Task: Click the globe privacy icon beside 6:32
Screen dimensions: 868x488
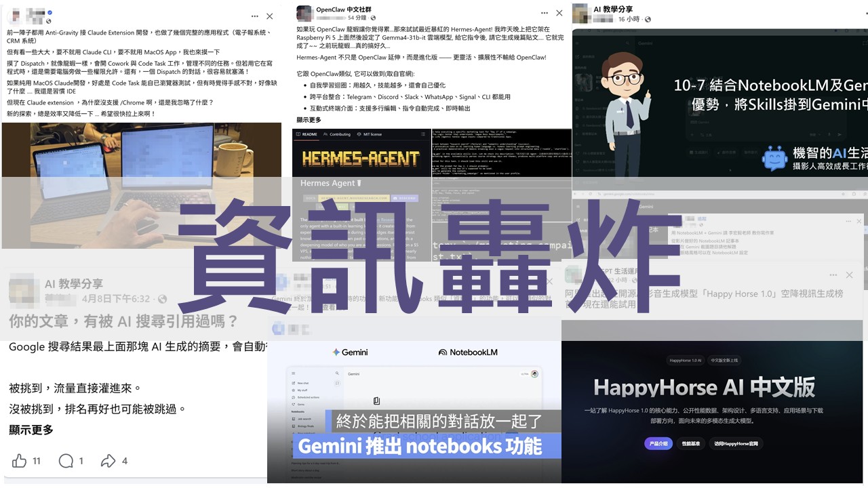Action: tap(162, 299)
